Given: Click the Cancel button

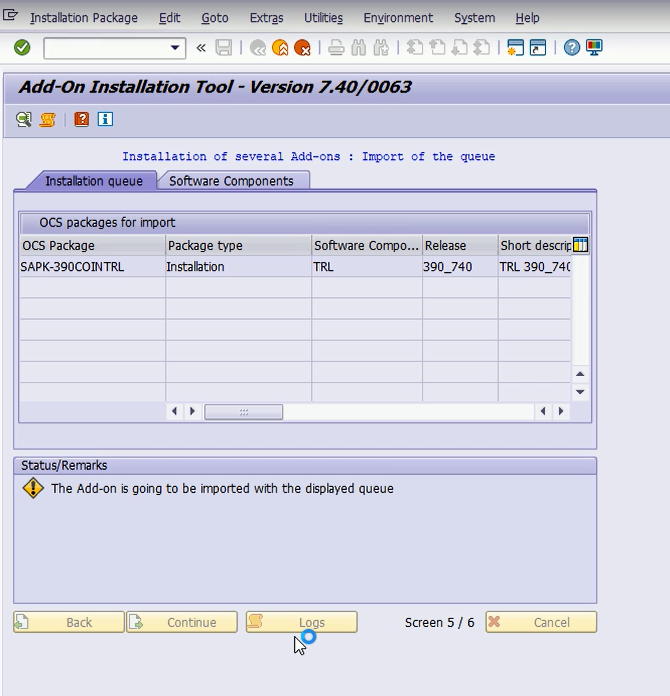Looking at the screenshot, I should click(541, 622).
